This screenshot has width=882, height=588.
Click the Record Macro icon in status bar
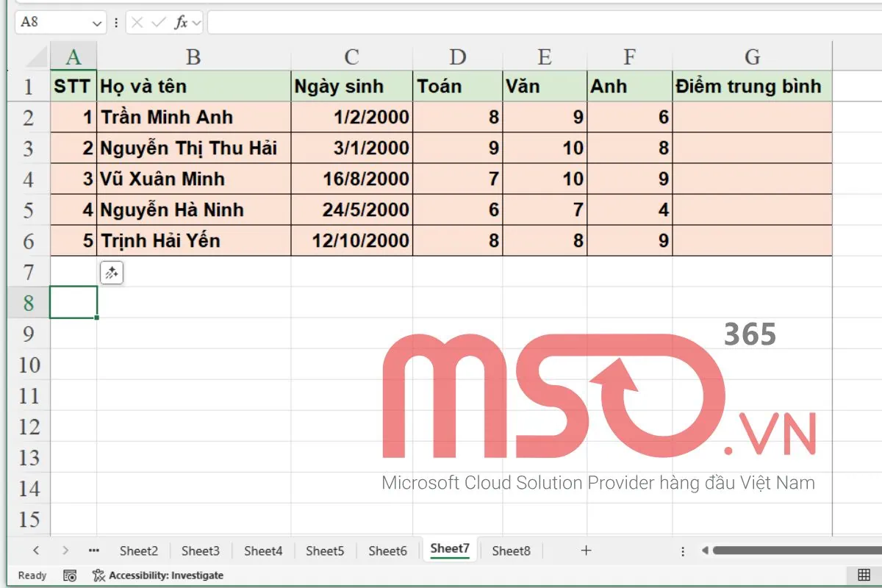pyautogui.click(x=71, y=576)
